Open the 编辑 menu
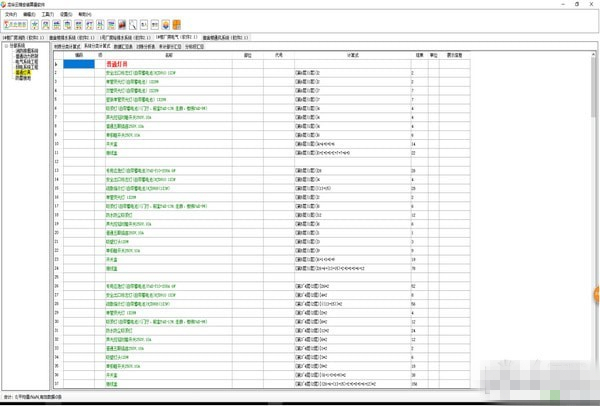This screenshot has height=406, width=600. pyautogui.click(x=29, y=15)
